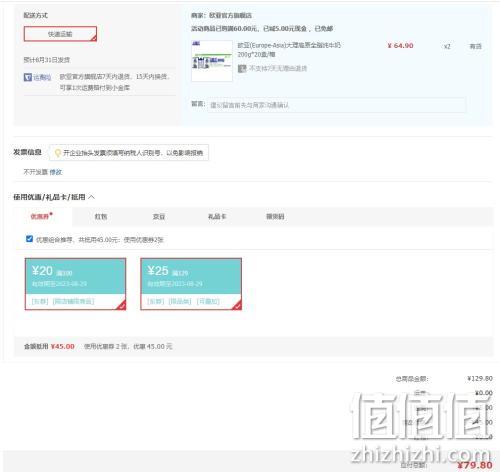Open the milk product thumbnail image
The height and width of the screenshot is (472, 500).
pos(212,61)
